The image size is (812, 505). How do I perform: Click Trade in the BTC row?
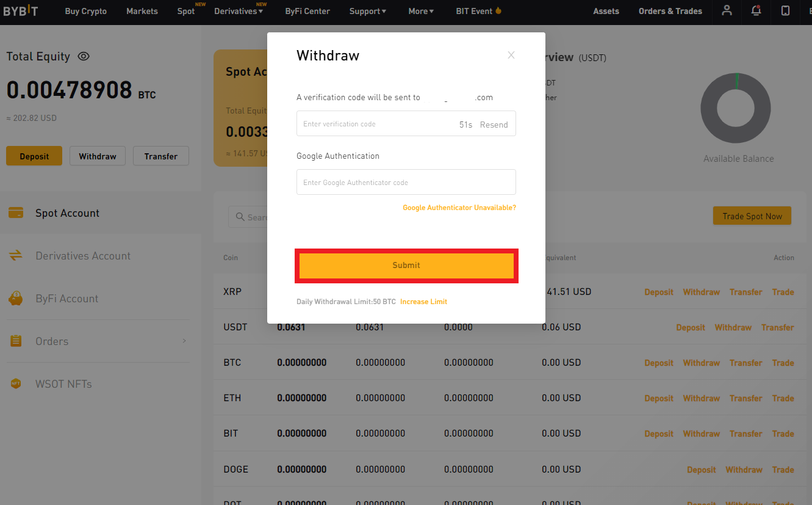coord(783,363)
